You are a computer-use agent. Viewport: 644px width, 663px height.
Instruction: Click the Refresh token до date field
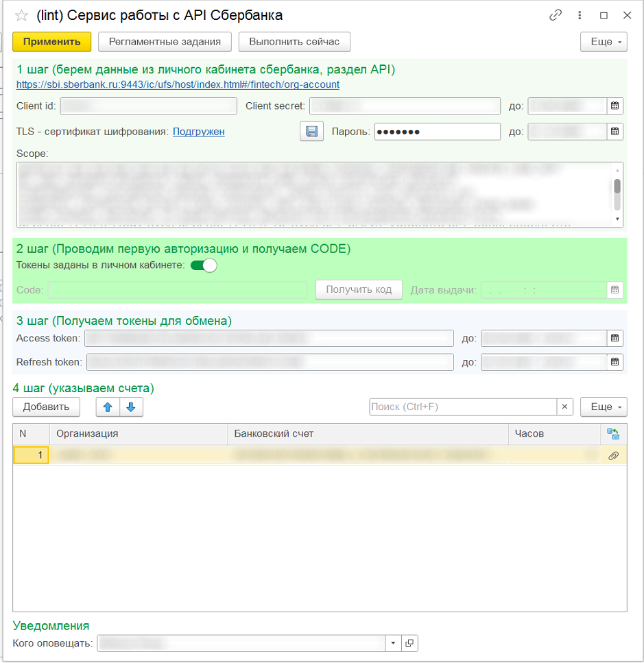coord(544,363)
